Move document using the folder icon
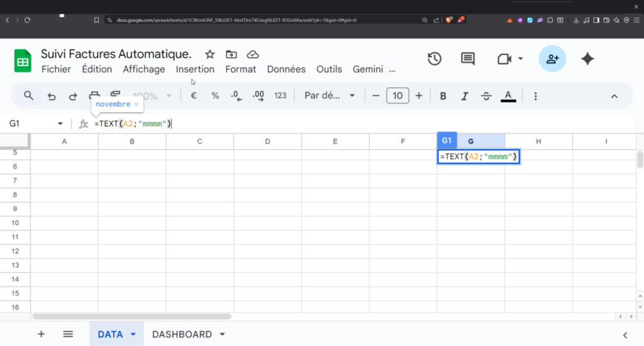 231,54
